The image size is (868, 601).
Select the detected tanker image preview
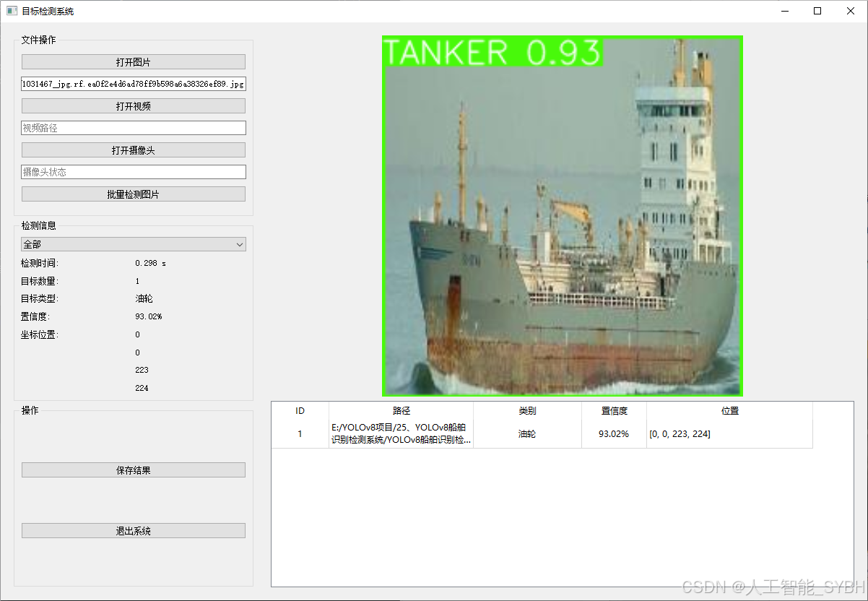pos(563,216)
